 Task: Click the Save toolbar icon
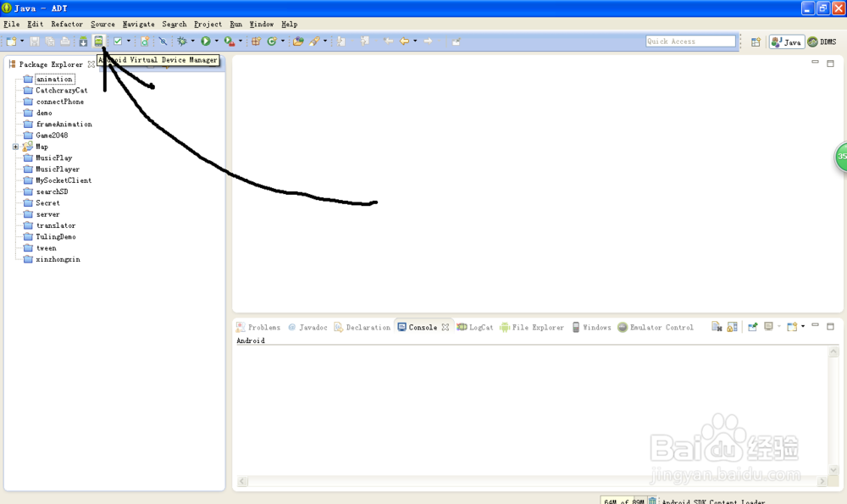[x=35, y=41]
